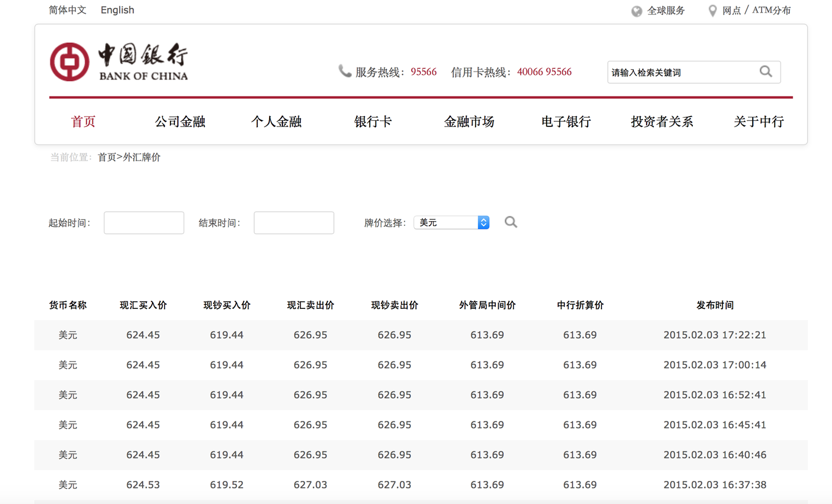
Task: Click the Bank of China logo
Action: click(118, 60)
